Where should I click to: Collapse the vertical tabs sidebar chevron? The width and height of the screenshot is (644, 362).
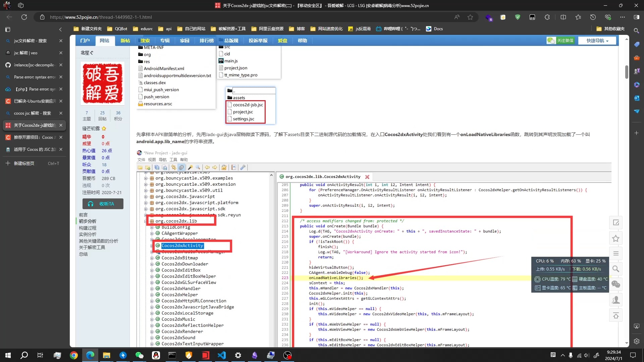(60, 29)
